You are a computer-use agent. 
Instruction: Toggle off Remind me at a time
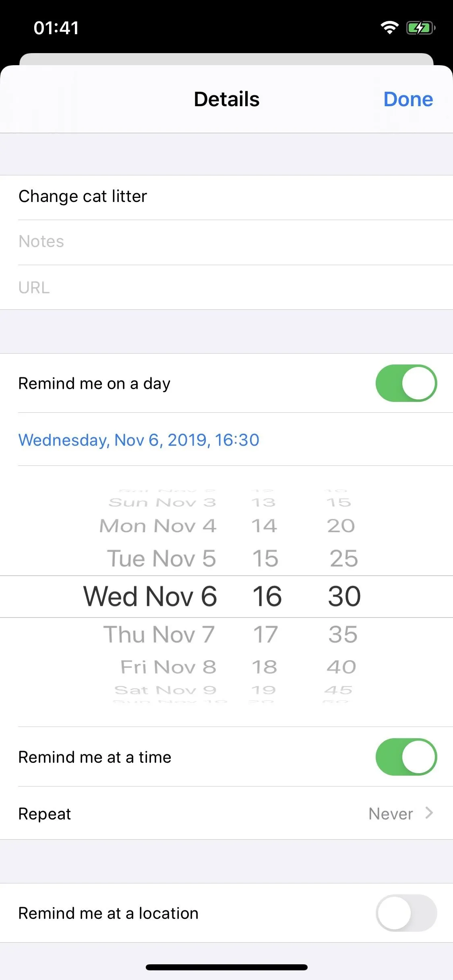(406, 757)
